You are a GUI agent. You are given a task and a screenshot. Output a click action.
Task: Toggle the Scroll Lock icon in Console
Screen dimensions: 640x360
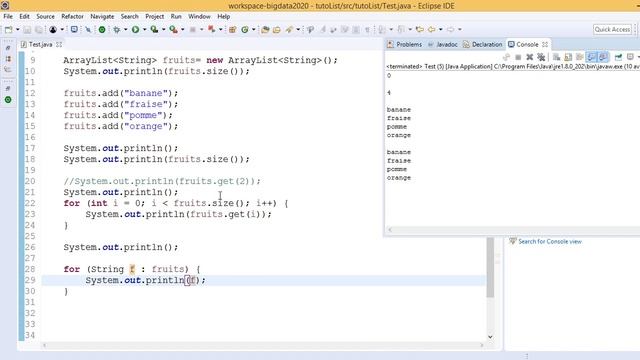pos(568,57)
